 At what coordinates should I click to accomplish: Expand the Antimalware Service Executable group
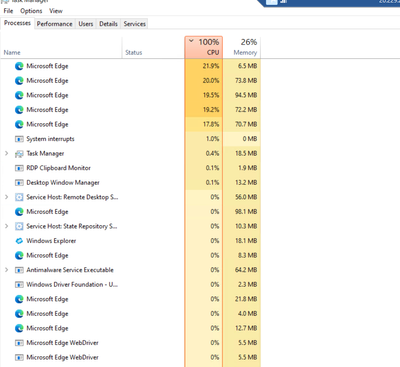click(6, 270)
